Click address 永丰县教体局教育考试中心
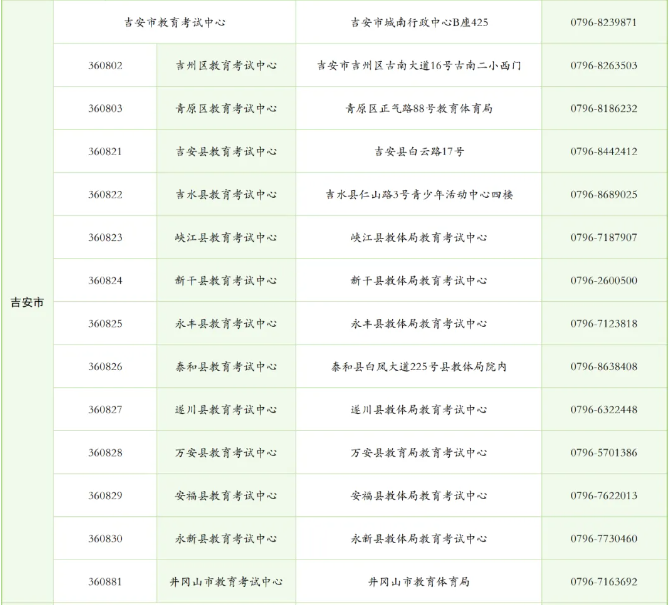The width and height of the screenshot is (670, 605). tap(419, 323)
